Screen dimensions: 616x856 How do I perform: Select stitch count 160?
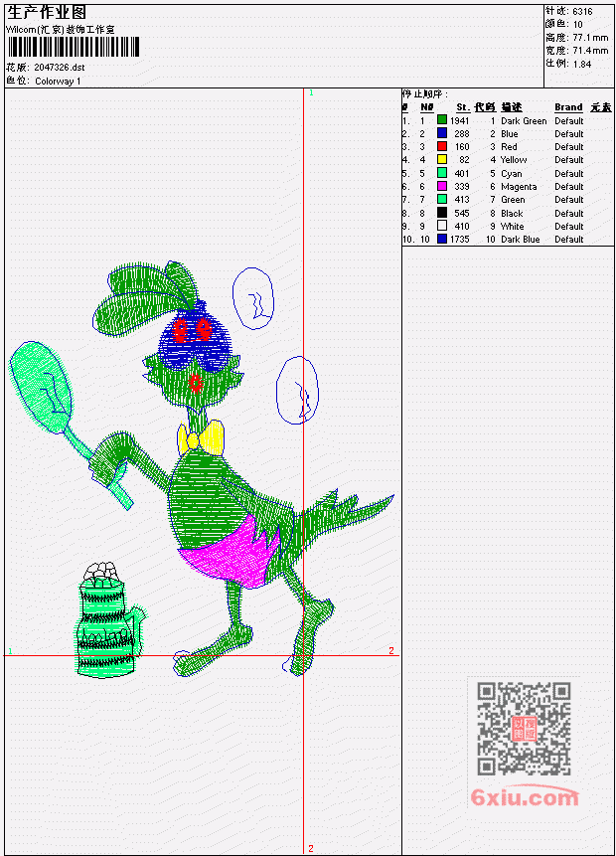(462, 147)
